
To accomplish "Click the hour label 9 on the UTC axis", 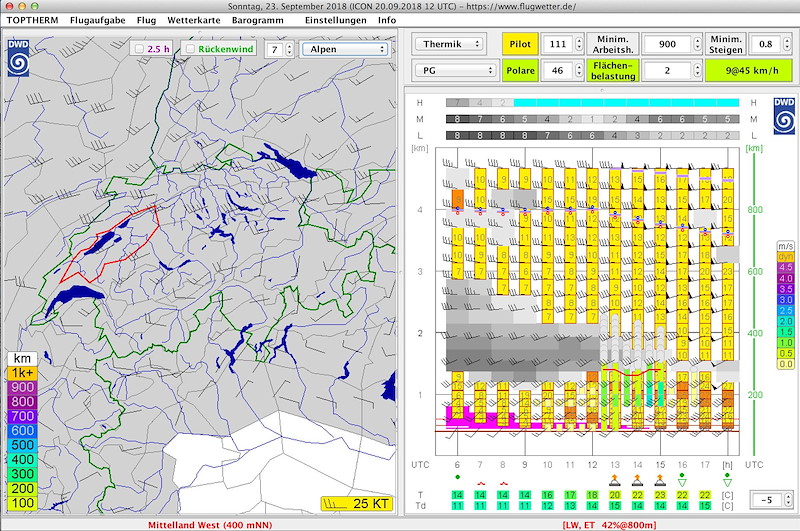I will click(524, 465).
